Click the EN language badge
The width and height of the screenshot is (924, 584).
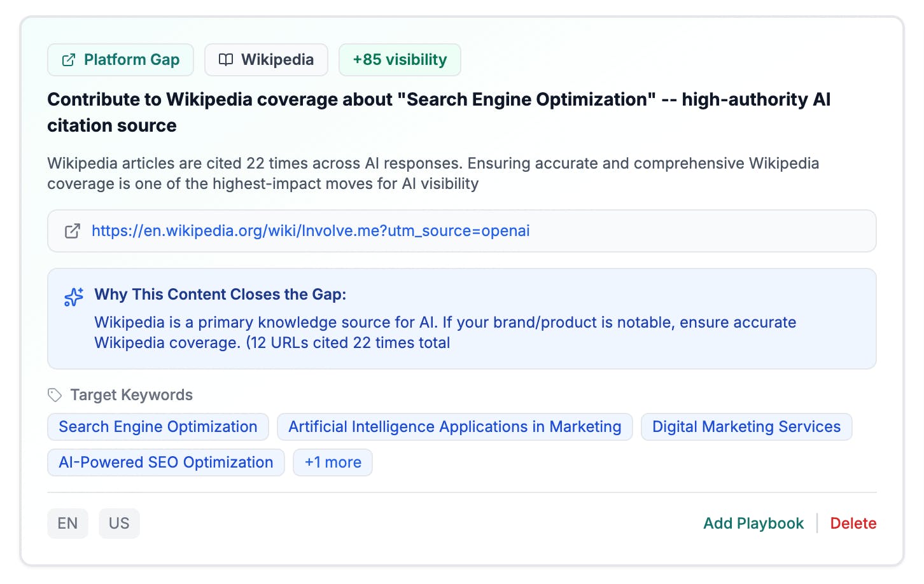click(x=67, y=524)
